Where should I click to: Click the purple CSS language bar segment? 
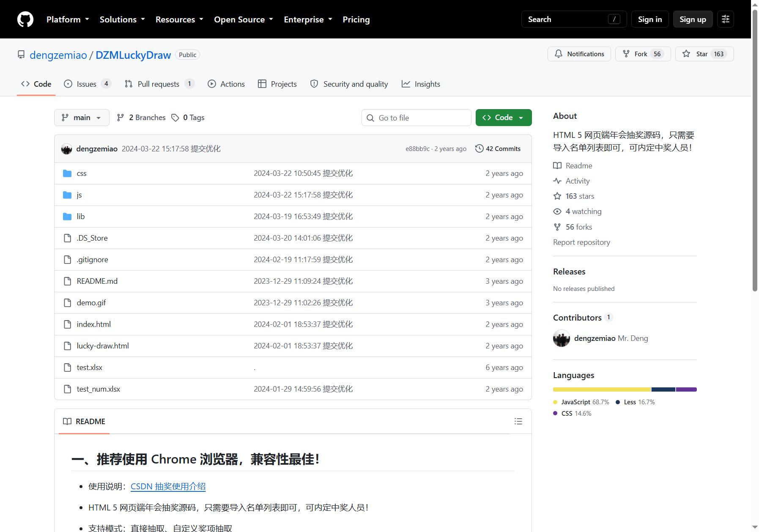point(686,389)
